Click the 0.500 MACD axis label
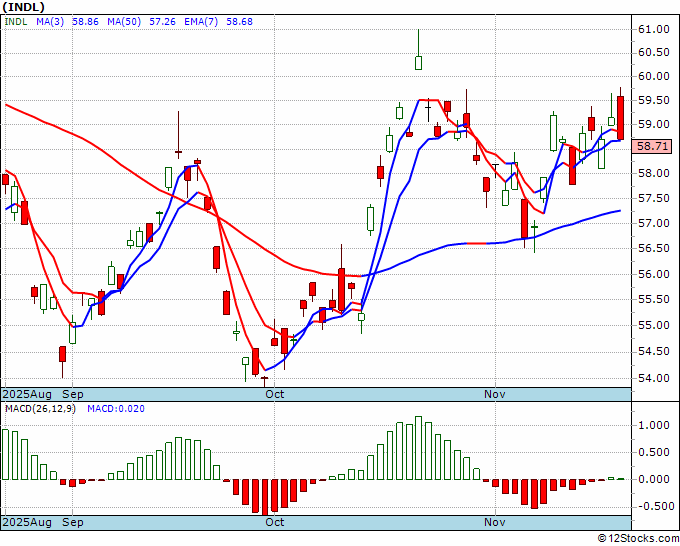This screenshot has width=680, height=546. point(654,452)
